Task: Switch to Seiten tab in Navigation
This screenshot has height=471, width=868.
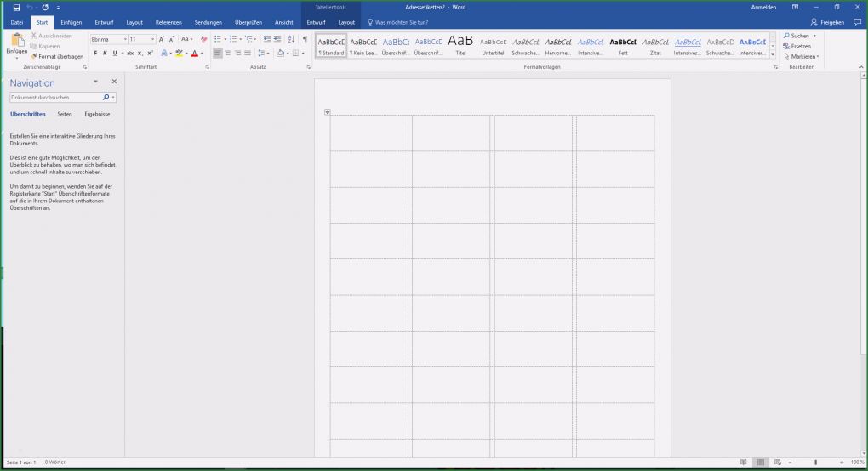Action: point(65,114)
